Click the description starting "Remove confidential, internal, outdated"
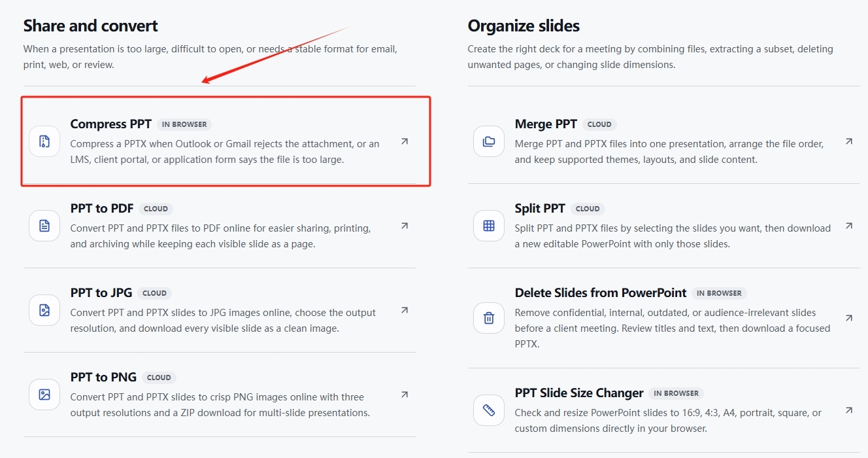Screen dimensions: 868x458 (x=673, y=328)
